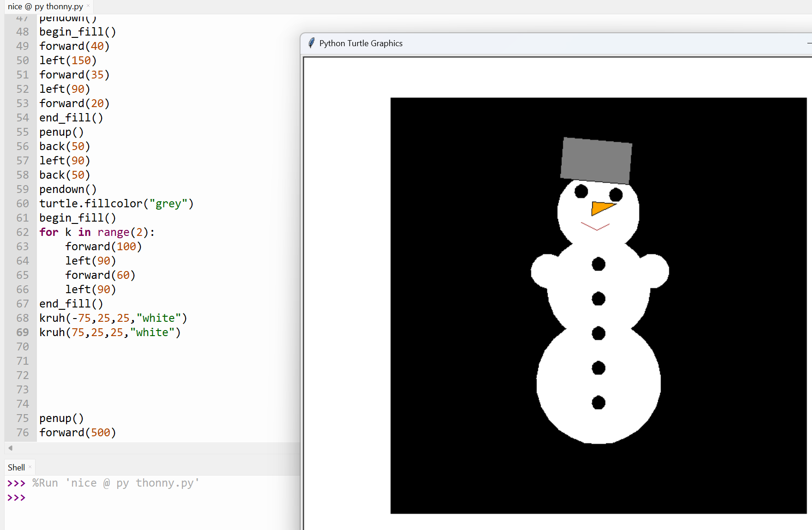Select the Shell tab
The image size is (812, 530).
16,467
